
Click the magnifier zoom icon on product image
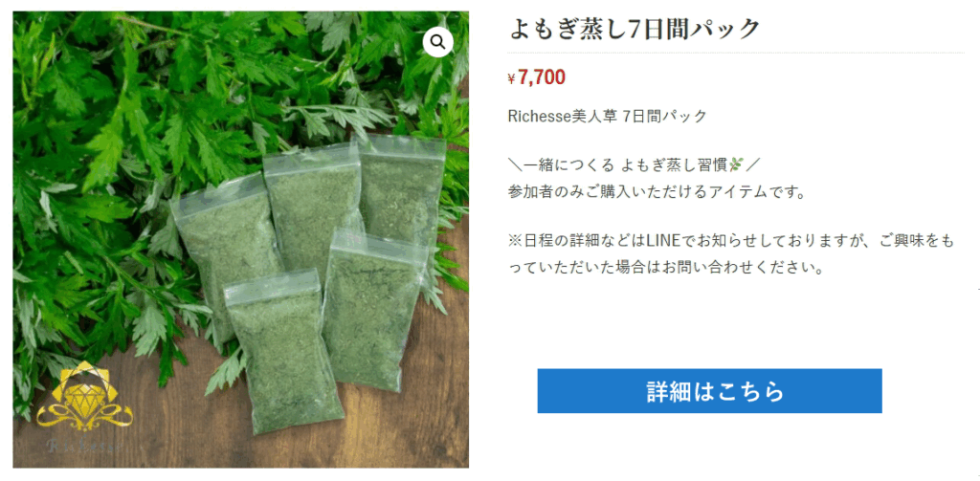(437, 42)
